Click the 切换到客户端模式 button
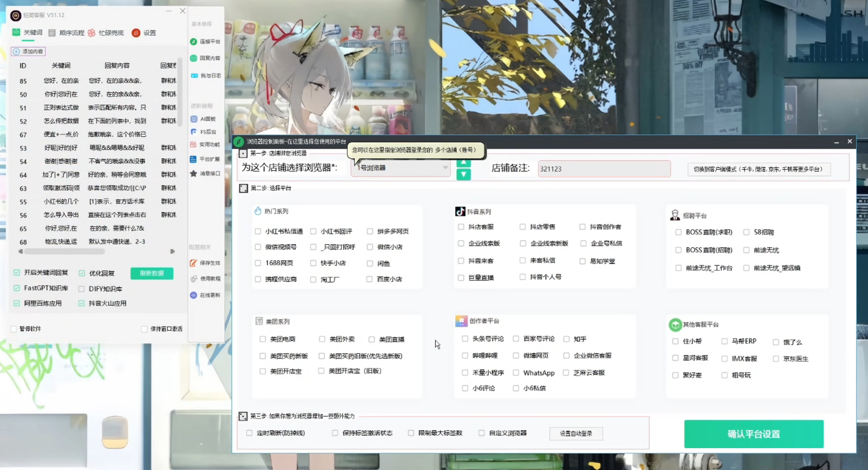 click(759, 169)
